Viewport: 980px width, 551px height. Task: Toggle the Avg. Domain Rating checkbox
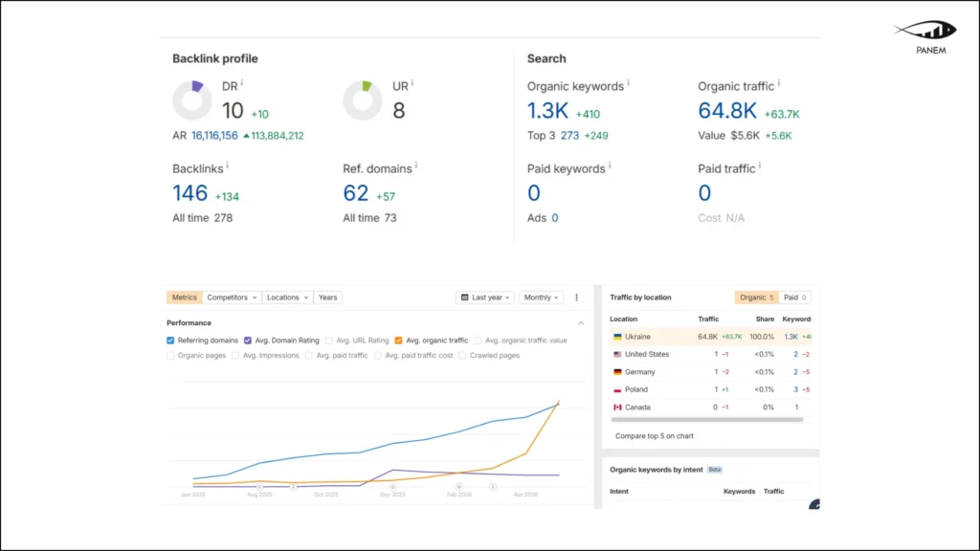248,341
